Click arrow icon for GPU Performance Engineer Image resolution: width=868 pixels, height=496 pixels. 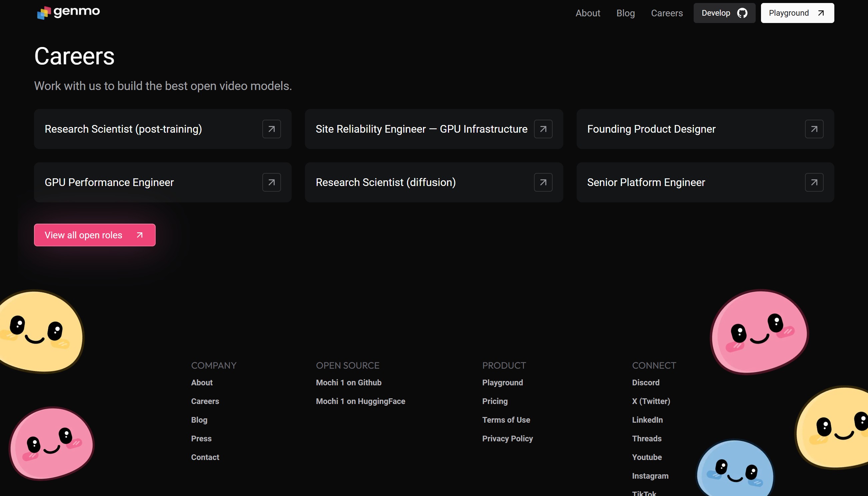click(x=272, y=182)
